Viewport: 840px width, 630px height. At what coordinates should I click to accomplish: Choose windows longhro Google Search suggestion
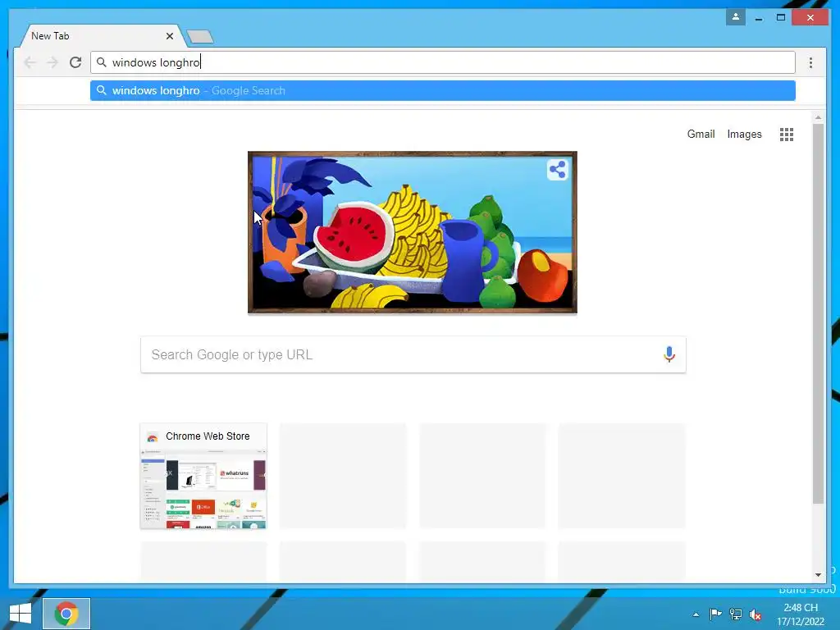tap(442, 90)
